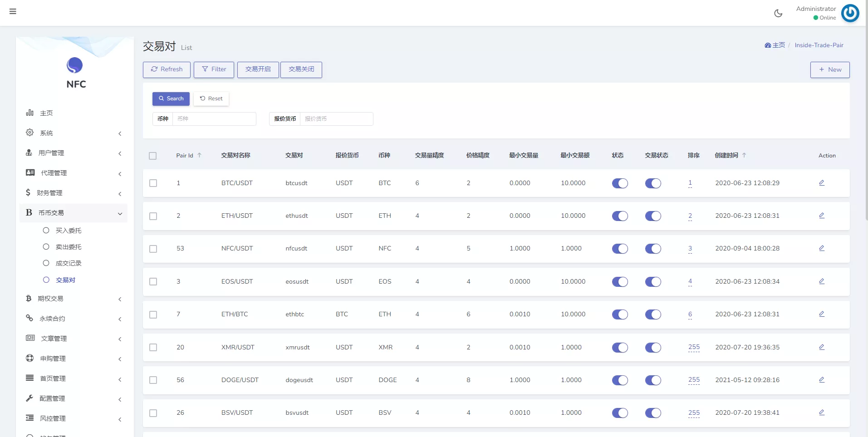Click the New button
Viewport: 868px width, 437px height.
click(x=829, y=69)
